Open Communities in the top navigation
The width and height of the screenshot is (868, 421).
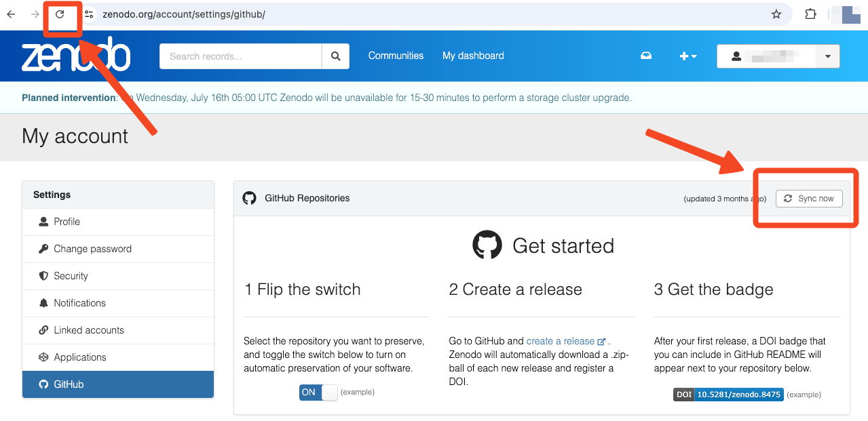click(x=396, y=56)
